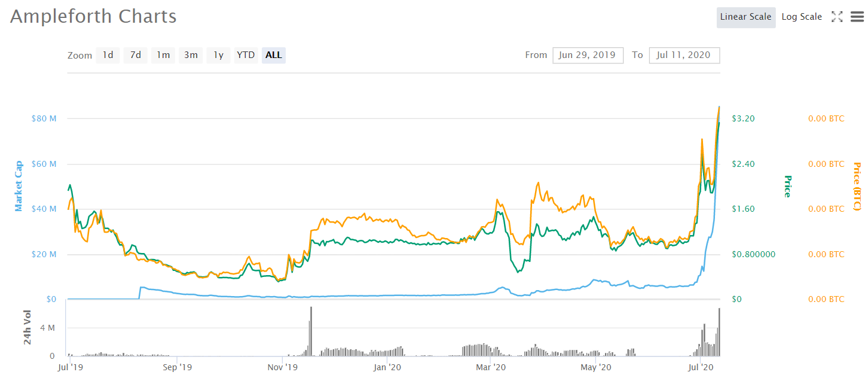Image resolution: width=868 pixels, height=375 pixels.
Task: Click the Market Cap axis title
Action: click(x=19, y=186)
